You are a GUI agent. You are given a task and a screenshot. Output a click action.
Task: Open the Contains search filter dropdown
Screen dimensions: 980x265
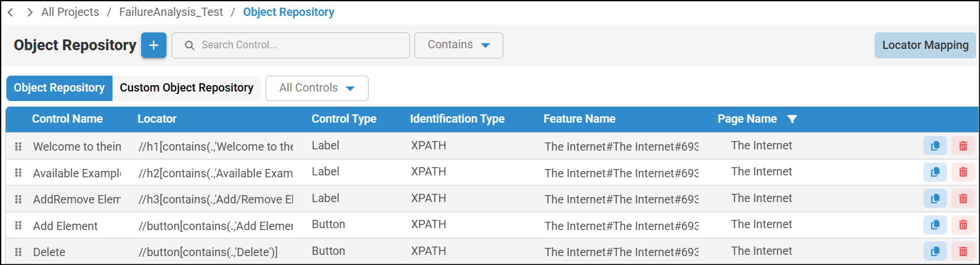point(458,45)
